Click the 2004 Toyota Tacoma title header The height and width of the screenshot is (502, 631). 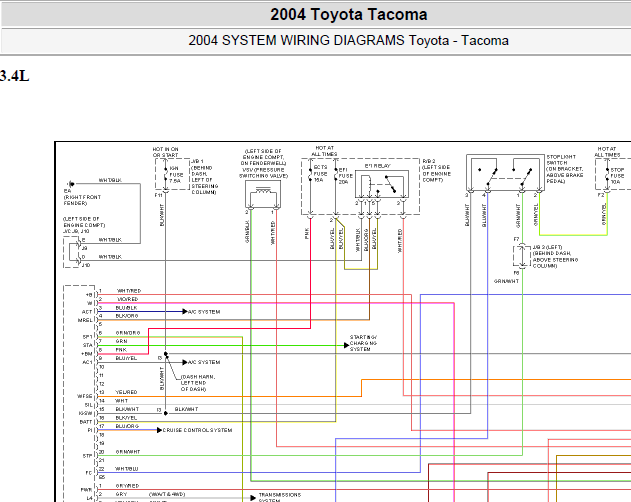(x=348, y=14)
